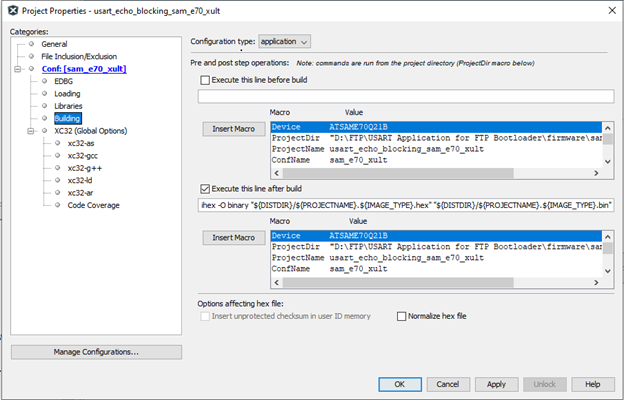This screenshot has height=400, width=624.
Task: Select the General category
Action: [54, 44]
